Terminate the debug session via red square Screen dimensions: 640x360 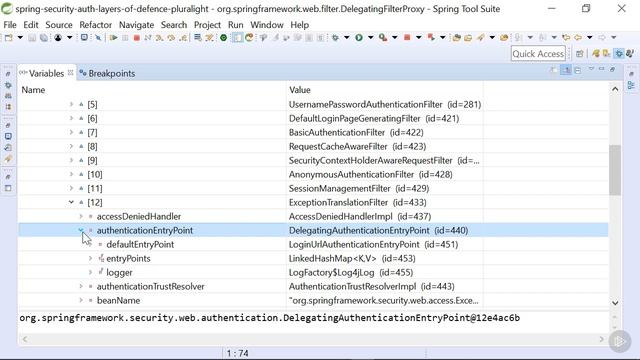pos(137,38)
